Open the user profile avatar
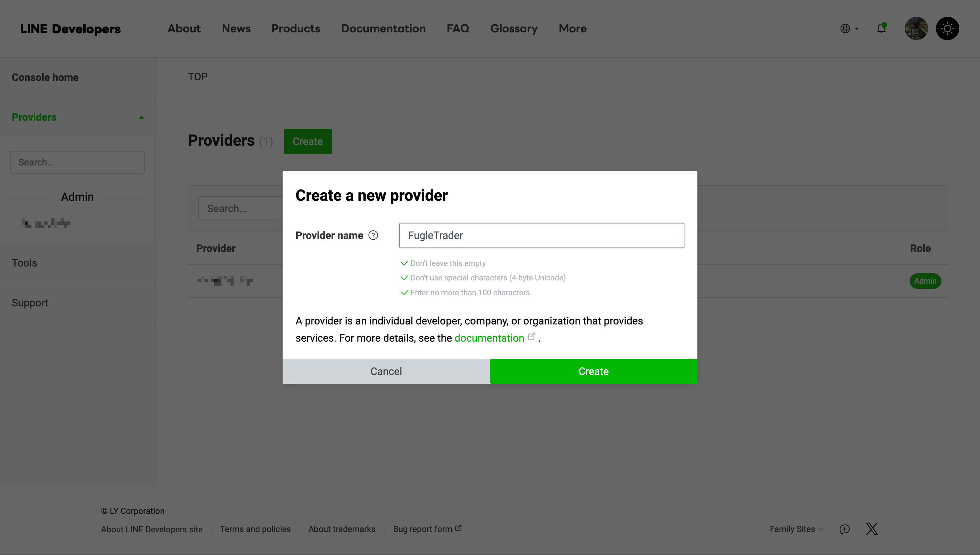This screenshot has width=980, height=555. [916, 28]
